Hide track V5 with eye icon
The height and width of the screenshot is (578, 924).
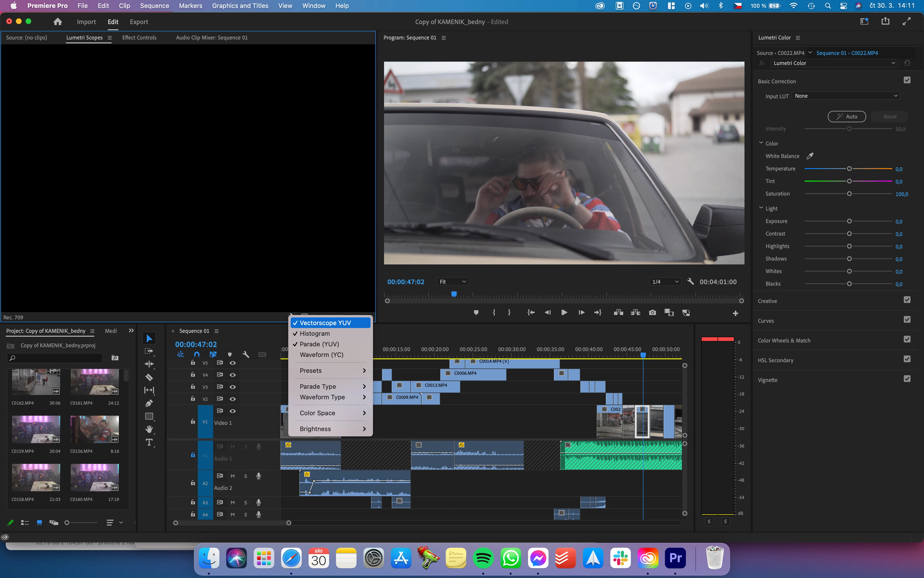pyautogui.click(x=232, y=363)
